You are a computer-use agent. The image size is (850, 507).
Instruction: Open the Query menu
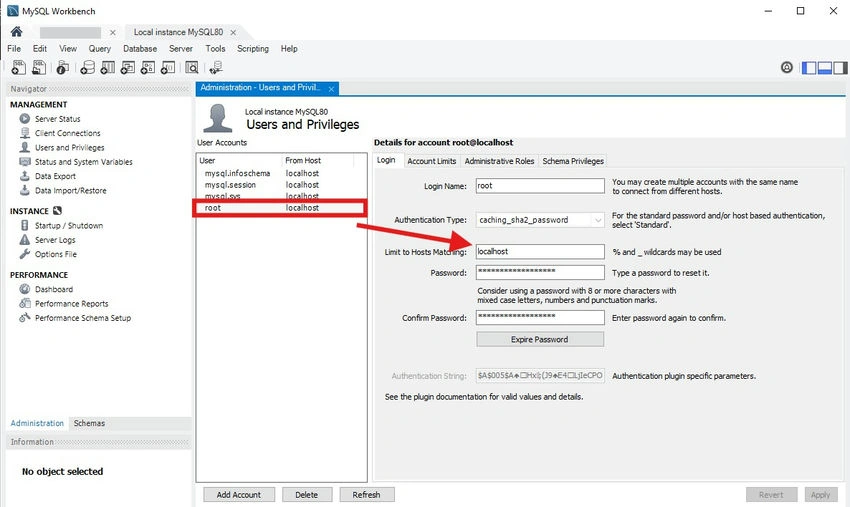tap(100, 48)
